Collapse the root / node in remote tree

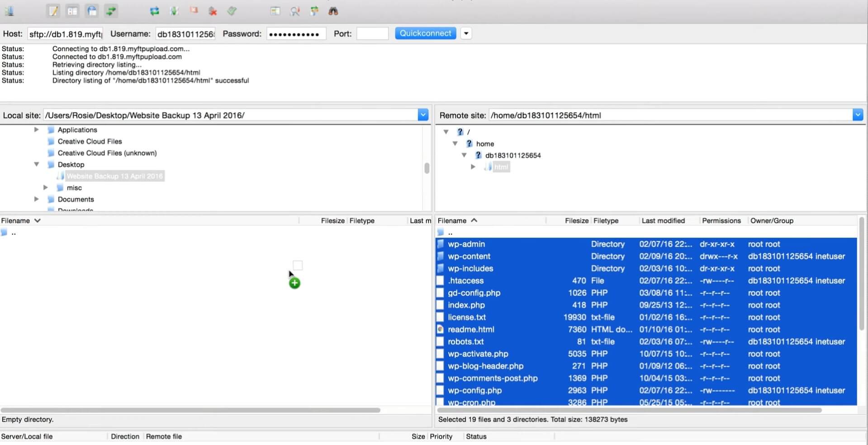[x=446, y=132]
